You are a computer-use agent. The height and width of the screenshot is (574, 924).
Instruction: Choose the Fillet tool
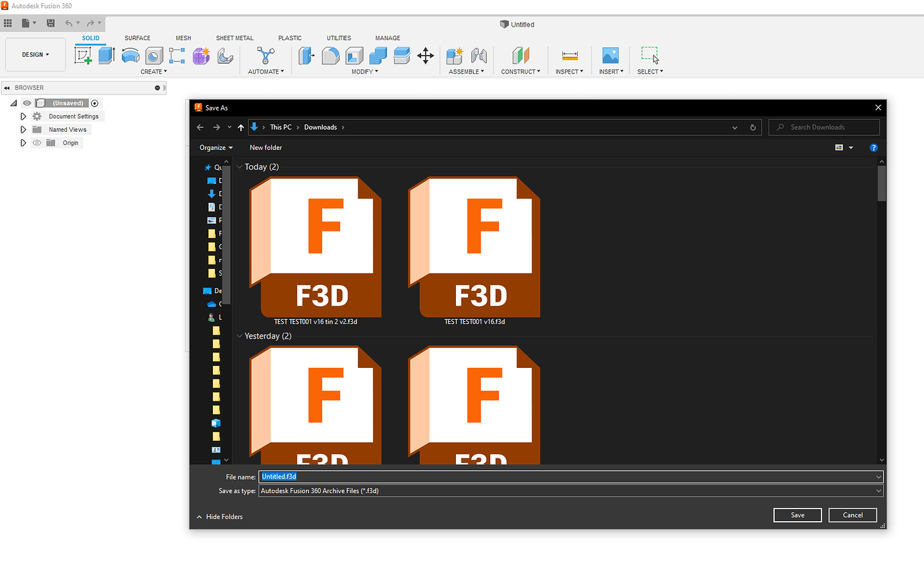click(330, 56)
